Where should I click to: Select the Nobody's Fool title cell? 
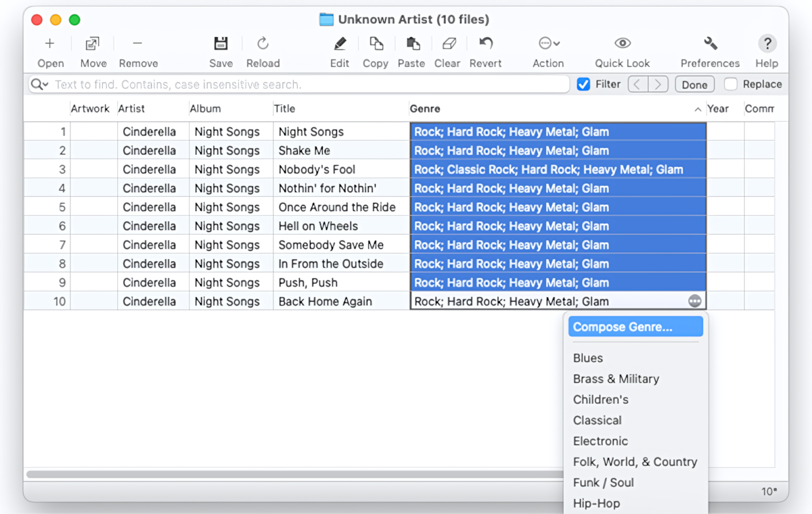pos(342,169)
